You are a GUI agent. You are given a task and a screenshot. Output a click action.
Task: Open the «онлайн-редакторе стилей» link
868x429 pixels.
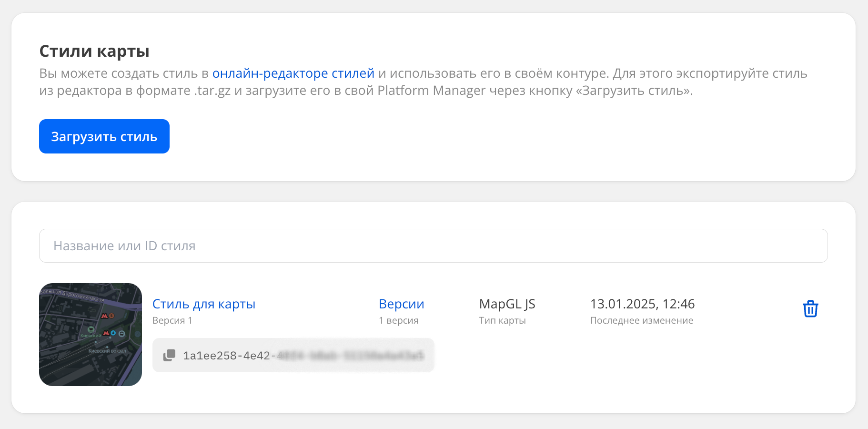click(293, 73)
